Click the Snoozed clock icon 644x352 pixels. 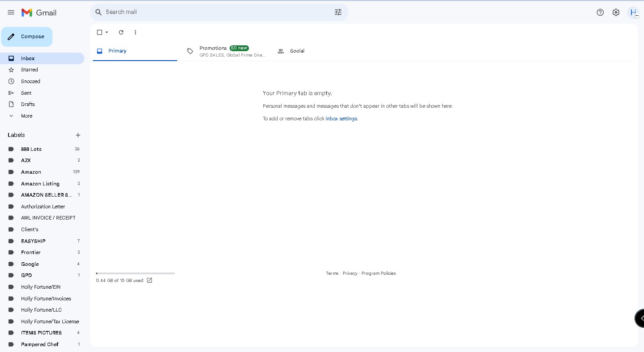11,81
